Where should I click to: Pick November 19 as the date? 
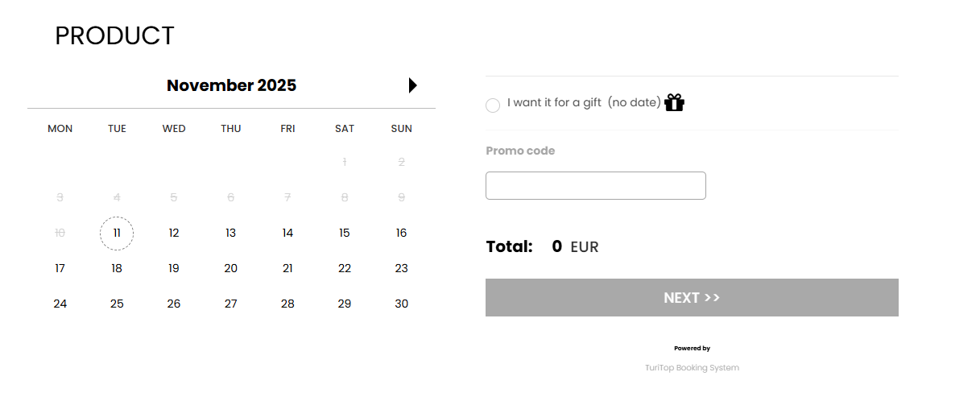pyautogui.click(x=174, y=269)
